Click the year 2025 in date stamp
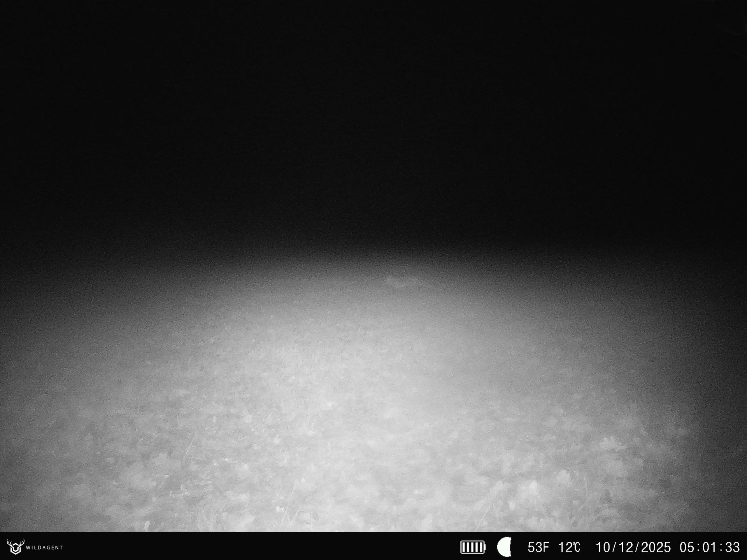Screen dimensions: 747x560 [x=656, y=547]
